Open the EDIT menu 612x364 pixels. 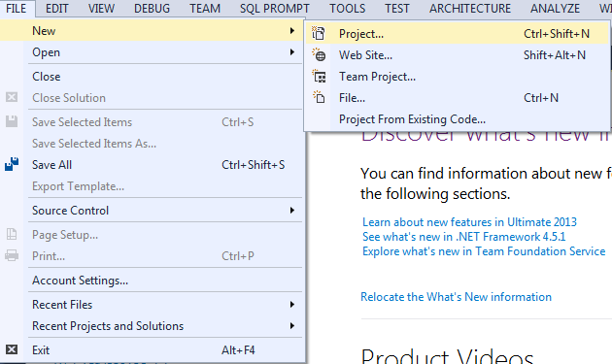pos(57,8)
